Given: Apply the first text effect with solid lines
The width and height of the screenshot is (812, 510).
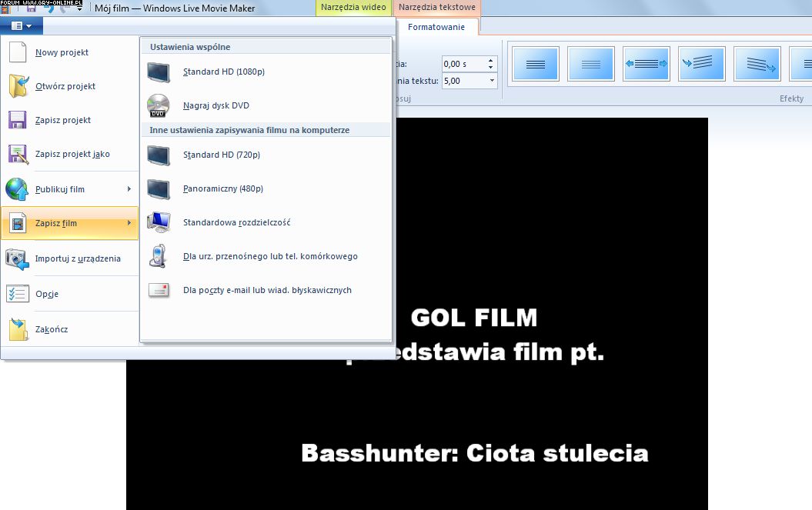Looking at the screenshot, I should tap(536, 64).
